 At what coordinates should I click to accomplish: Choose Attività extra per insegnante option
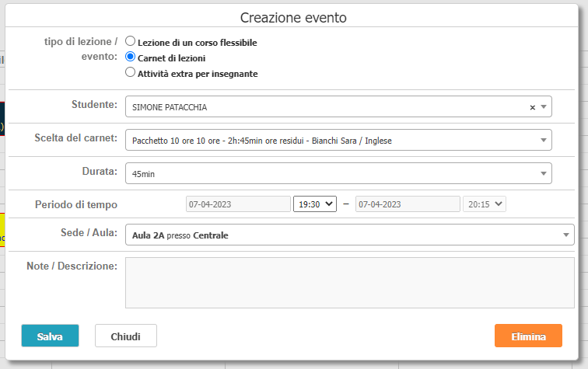click(130, 72)
